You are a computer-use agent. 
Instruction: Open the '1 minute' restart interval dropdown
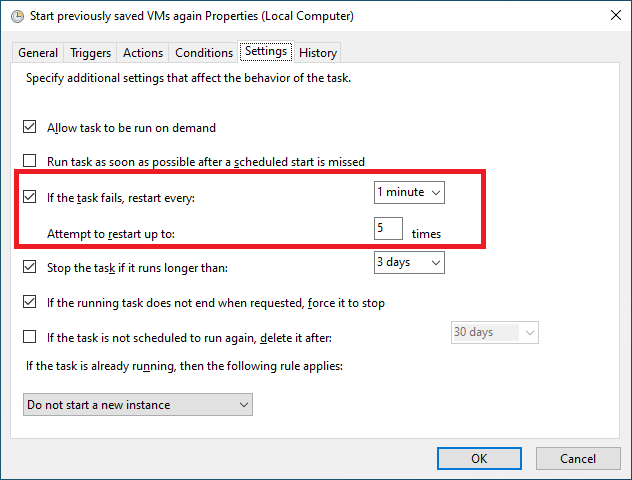click(x=409, y=193)
